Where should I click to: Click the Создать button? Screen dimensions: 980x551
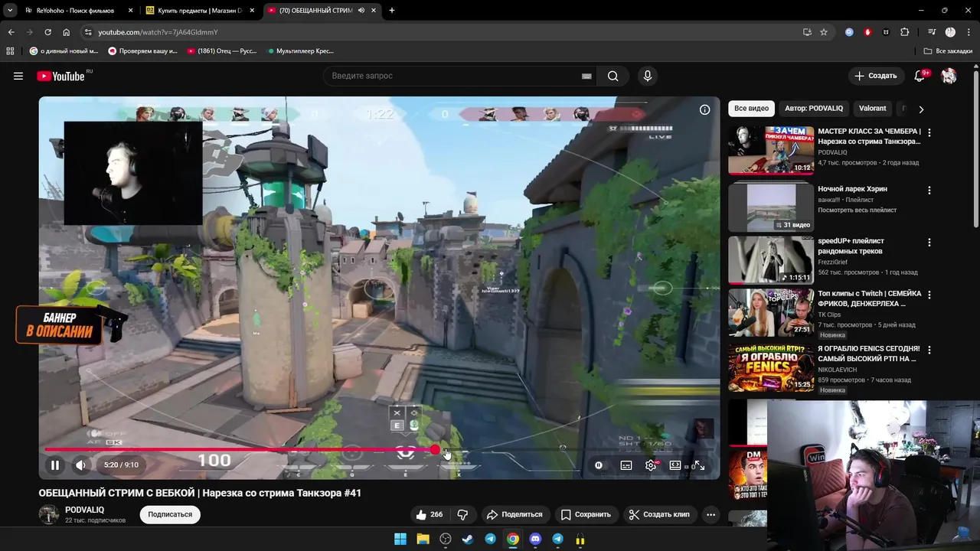(x=876, y=76)
